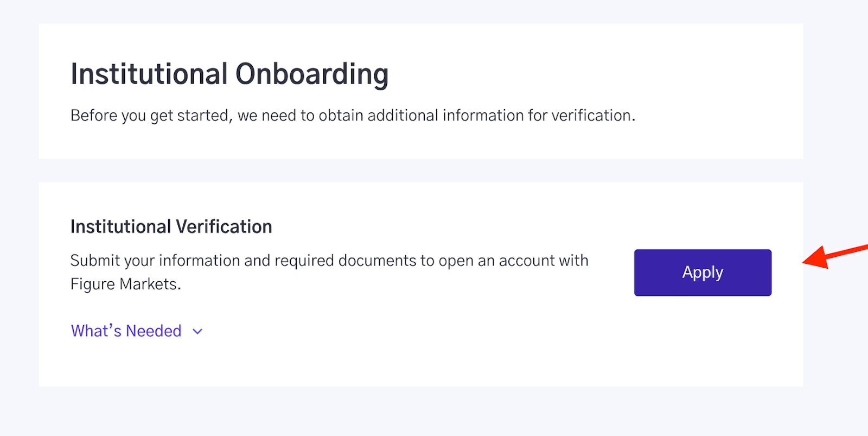Click the word 'Onboarding' in the title
The image size is (868, 436).
coord(312,74)
